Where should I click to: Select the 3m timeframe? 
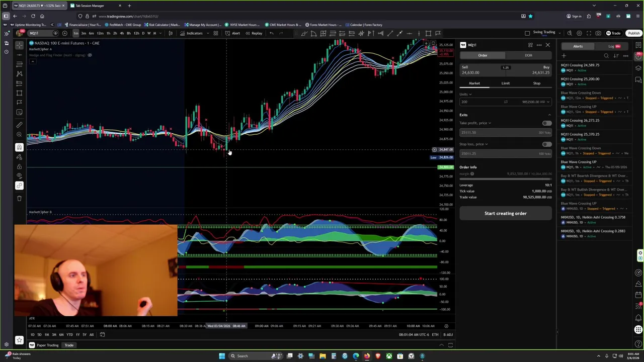click(83, 33)
